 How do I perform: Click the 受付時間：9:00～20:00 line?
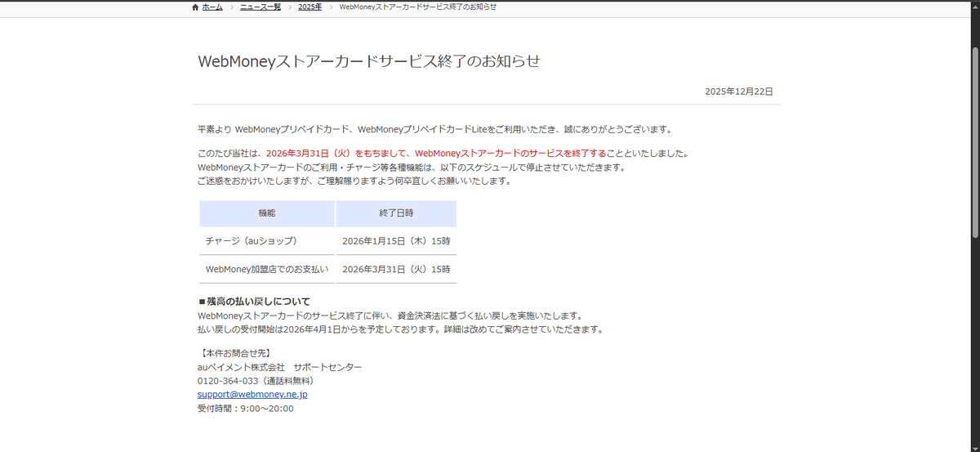(x=246, y=409)
